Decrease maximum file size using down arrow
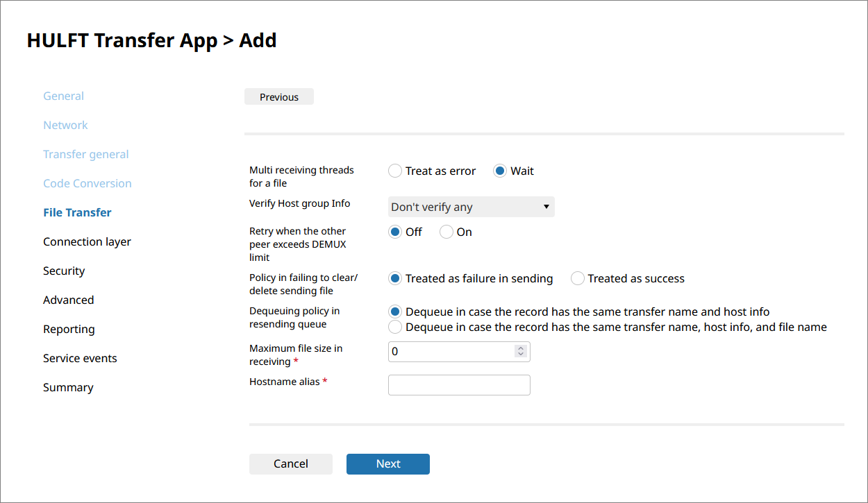868x503 pixels. [x=521, y=355]
